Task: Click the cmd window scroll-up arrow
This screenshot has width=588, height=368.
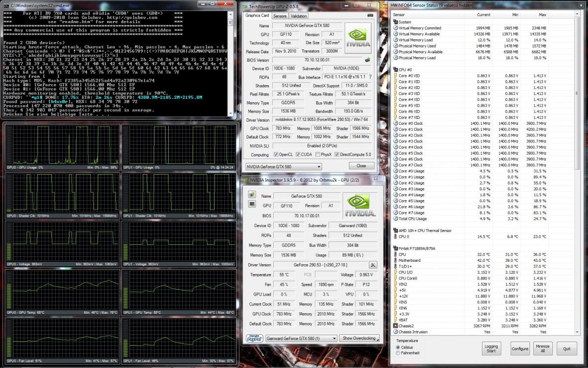Action: click(x=230, y=14)
